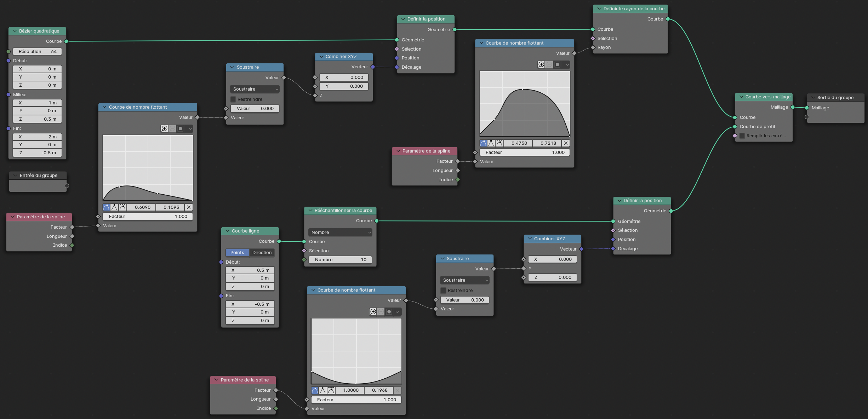
Task: Toggle clipping button above the 0.7218 curve
Action: click(558, 65)
